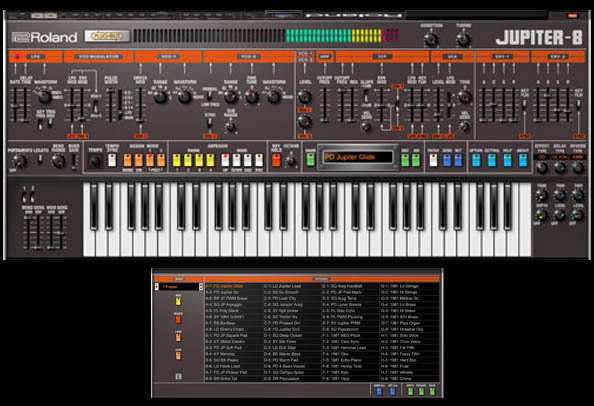This screenshot has height=406, width=594.
Task: Click the Bend Range knob
Action: pos(58,161)
